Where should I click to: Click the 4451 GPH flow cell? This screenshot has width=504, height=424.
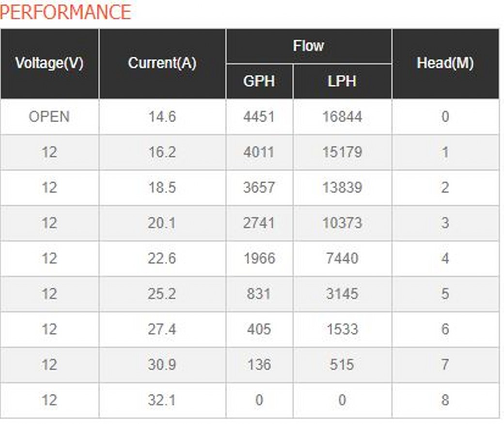(x=259, y=117)
